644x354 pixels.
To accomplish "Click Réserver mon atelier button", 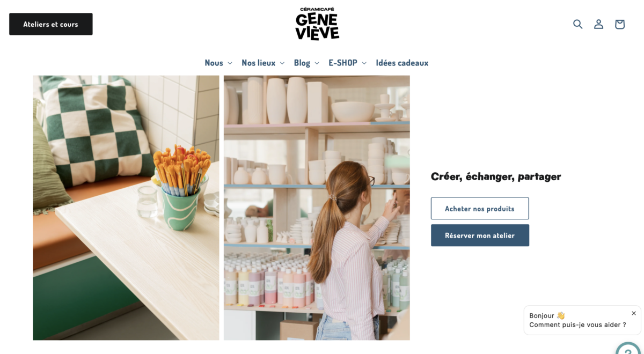I will click(x=480, y=235).
